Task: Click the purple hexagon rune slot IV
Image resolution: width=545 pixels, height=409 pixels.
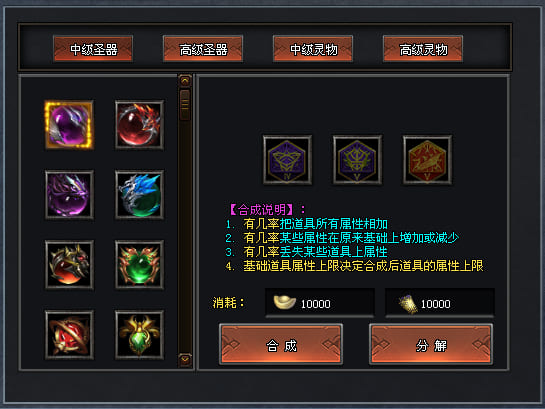Action: tap(287, 160)
